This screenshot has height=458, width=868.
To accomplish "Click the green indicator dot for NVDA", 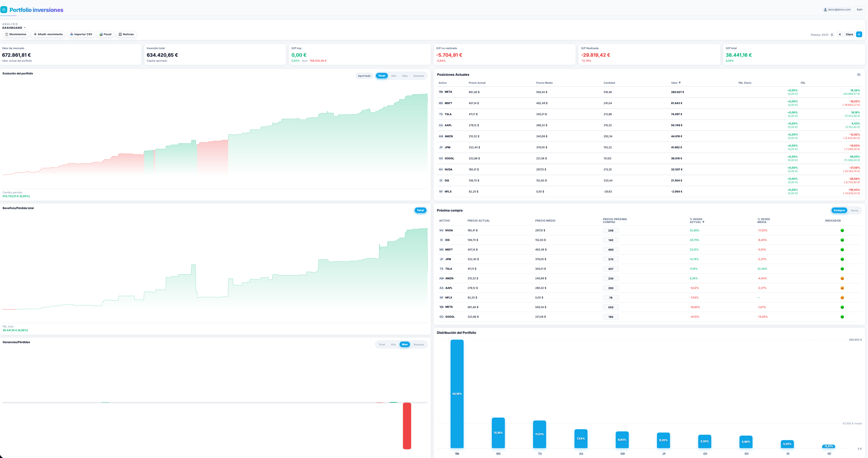I will pyautogui.click(x=842, y=230).
